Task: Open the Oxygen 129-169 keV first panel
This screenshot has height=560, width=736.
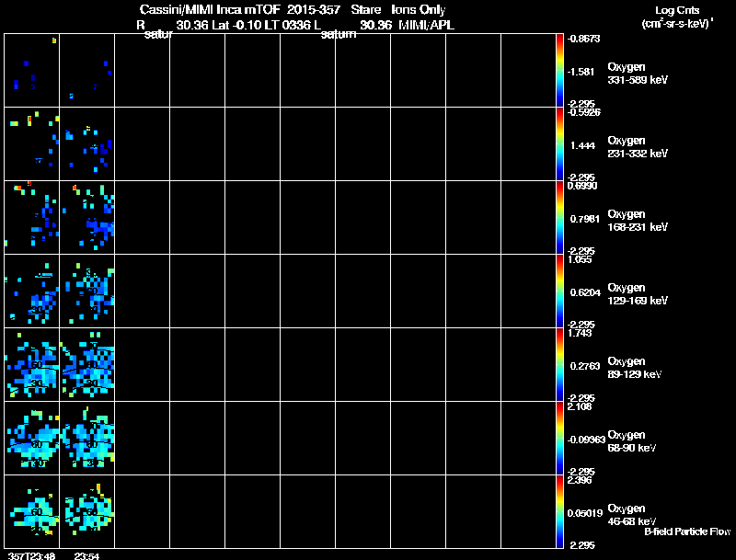Action: (x=32, y=291)
